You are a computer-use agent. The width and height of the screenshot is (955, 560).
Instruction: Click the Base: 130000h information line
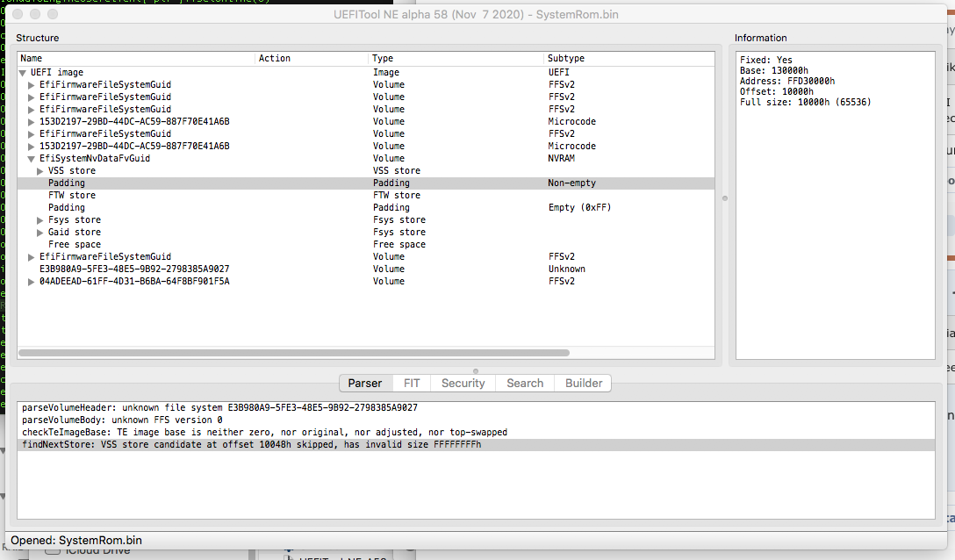point(773,71)
